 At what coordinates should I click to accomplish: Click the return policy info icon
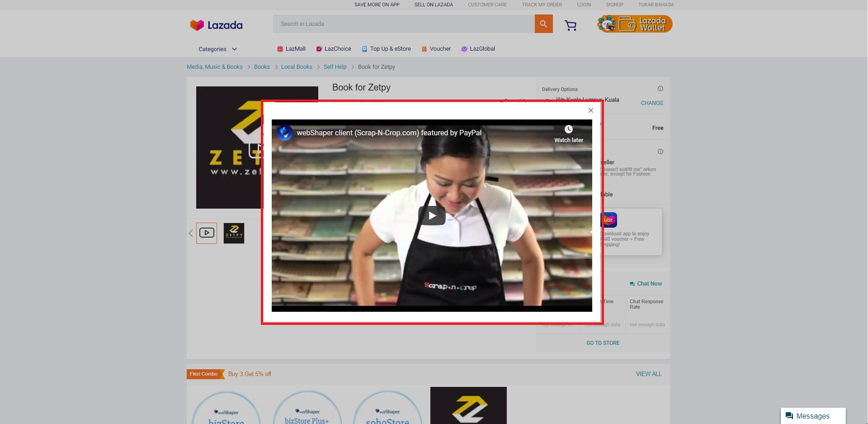660,152
